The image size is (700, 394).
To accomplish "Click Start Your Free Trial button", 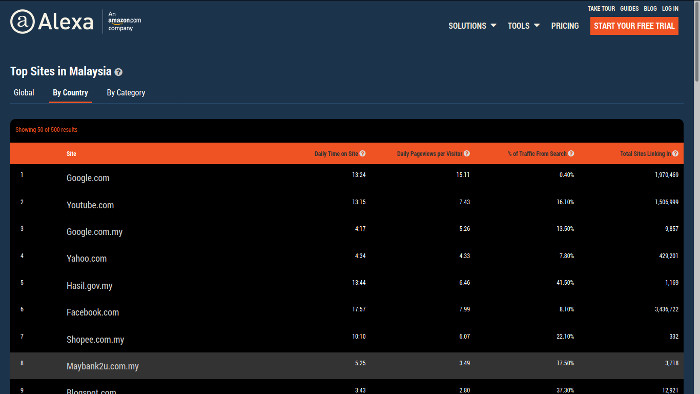I will tap(634, 26).
